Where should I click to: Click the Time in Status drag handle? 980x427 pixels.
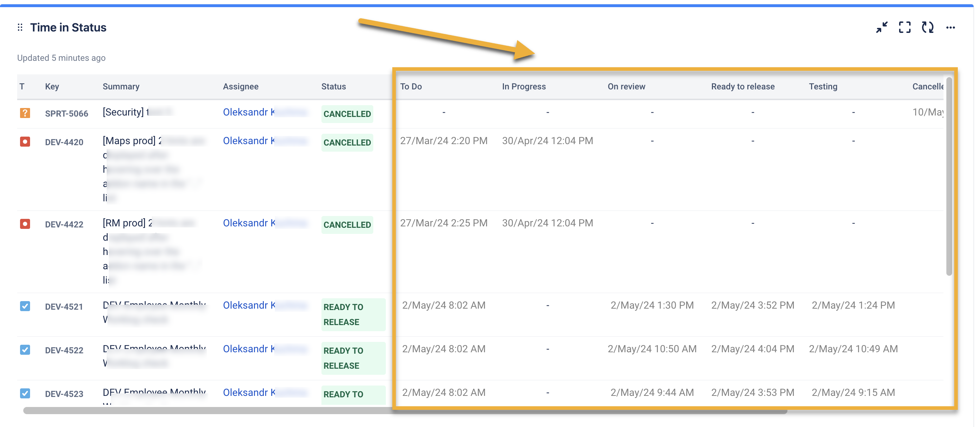pos(20,28)
